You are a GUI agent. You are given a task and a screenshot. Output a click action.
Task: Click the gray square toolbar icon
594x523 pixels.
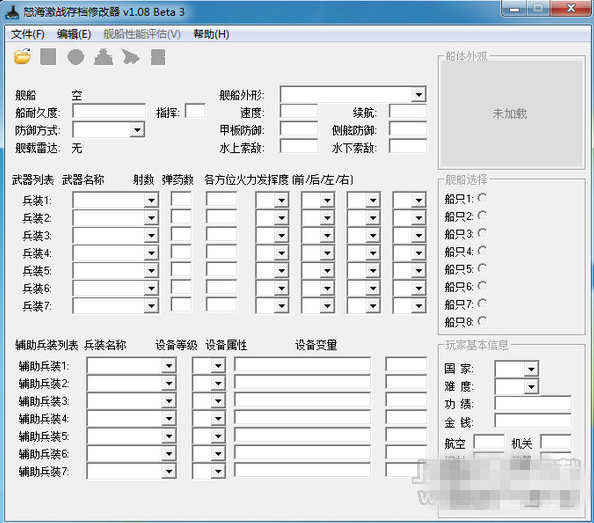tap(48, 57)
